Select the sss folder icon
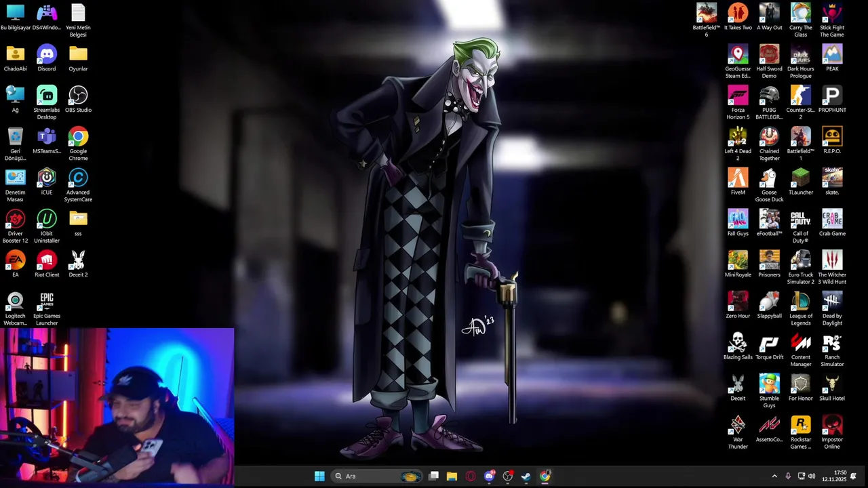Image resolution: width=868 pixels, height=488 pixels. (78, 218)
